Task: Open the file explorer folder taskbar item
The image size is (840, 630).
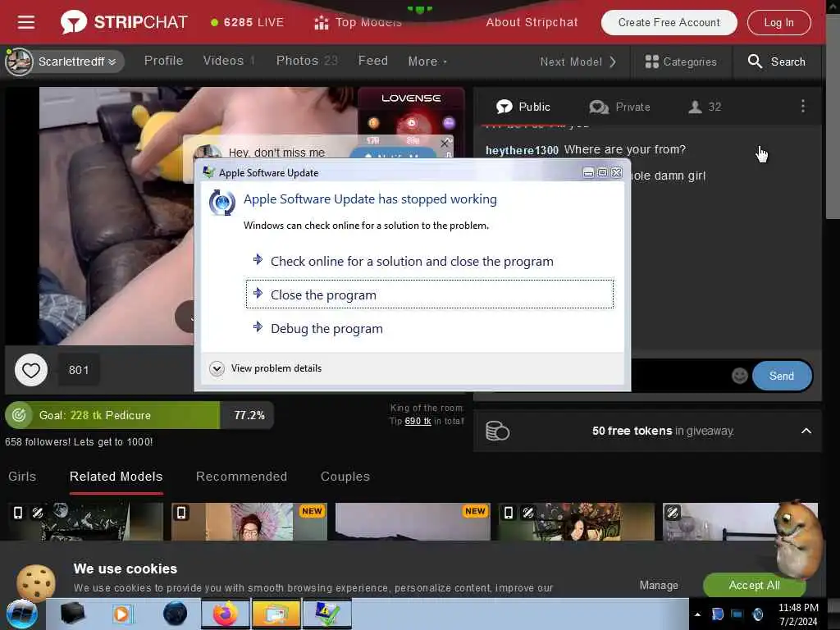Action: (x=276, y=614)
